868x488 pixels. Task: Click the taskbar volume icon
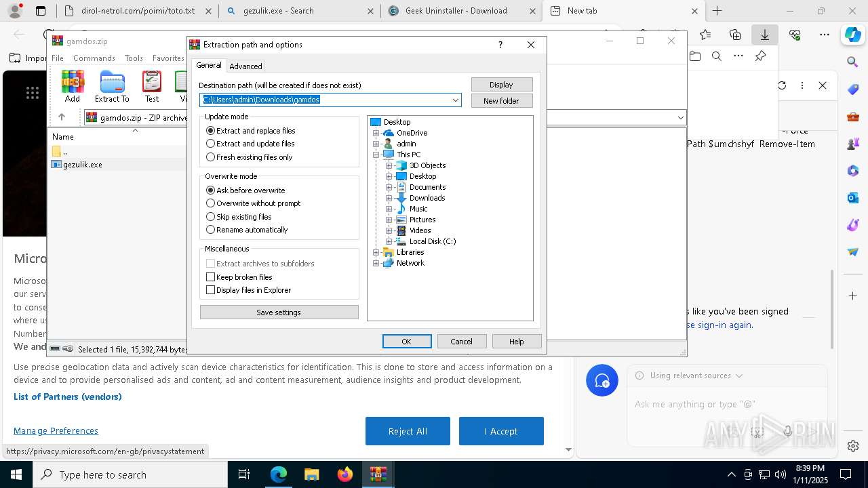click(x=781, y=474)
